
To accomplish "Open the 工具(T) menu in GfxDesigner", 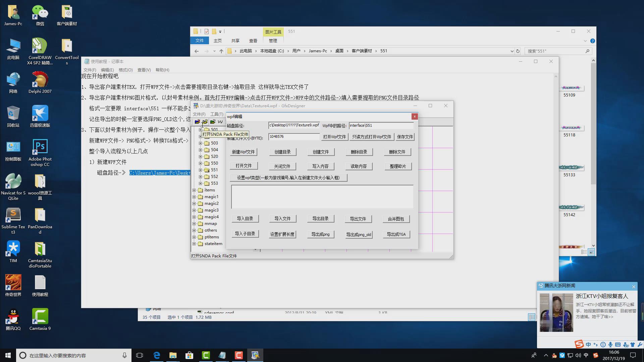I will [216, 114].
